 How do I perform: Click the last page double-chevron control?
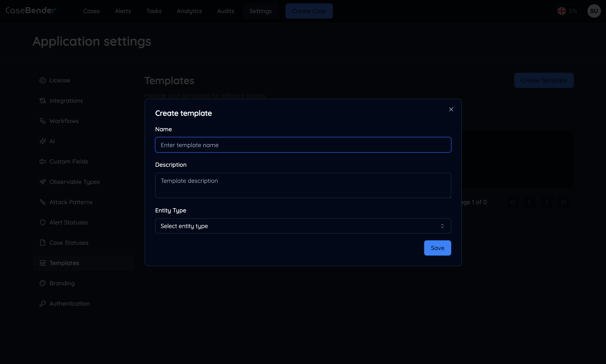click(x=563, y=202)
